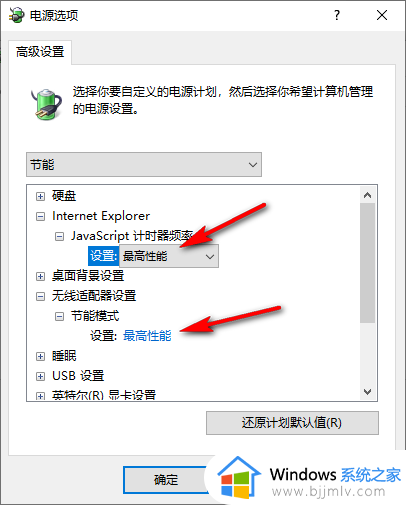The height and width of the screenshot is (505, 406).
Task: Click the scrollbar down arrow
Action: coord(367,391)
